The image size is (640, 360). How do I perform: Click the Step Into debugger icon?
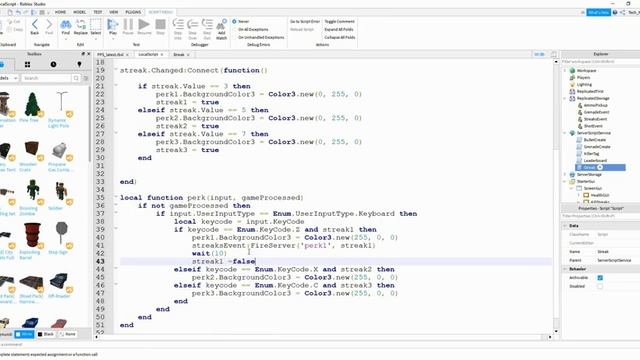point(178,24)
